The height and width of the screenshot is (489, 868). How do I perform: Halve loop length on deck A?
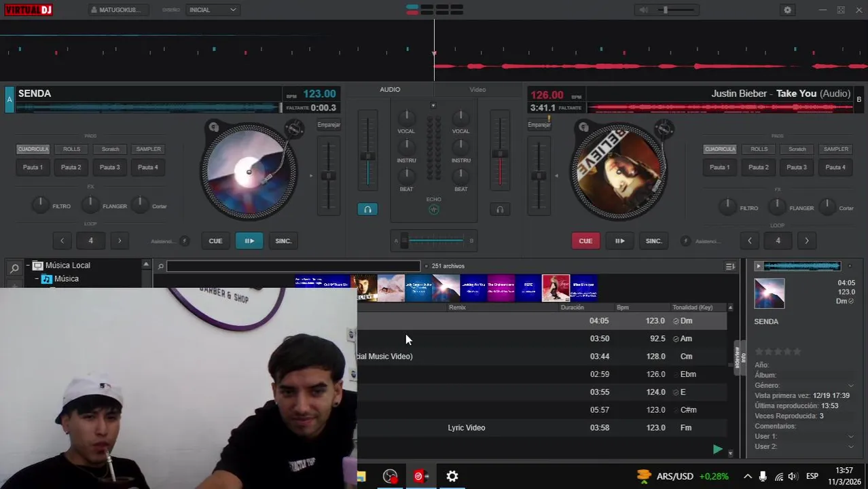tap(62, 240)
